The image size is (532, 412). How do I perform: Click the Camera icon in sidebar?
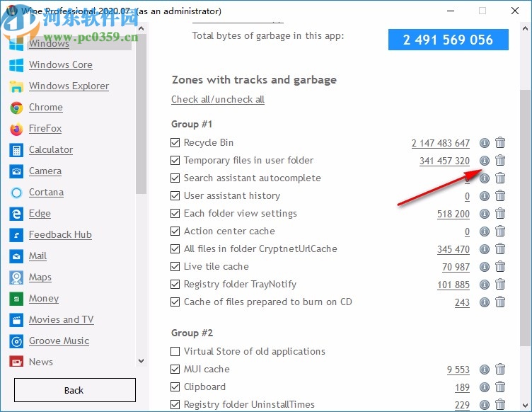point(16,171)
